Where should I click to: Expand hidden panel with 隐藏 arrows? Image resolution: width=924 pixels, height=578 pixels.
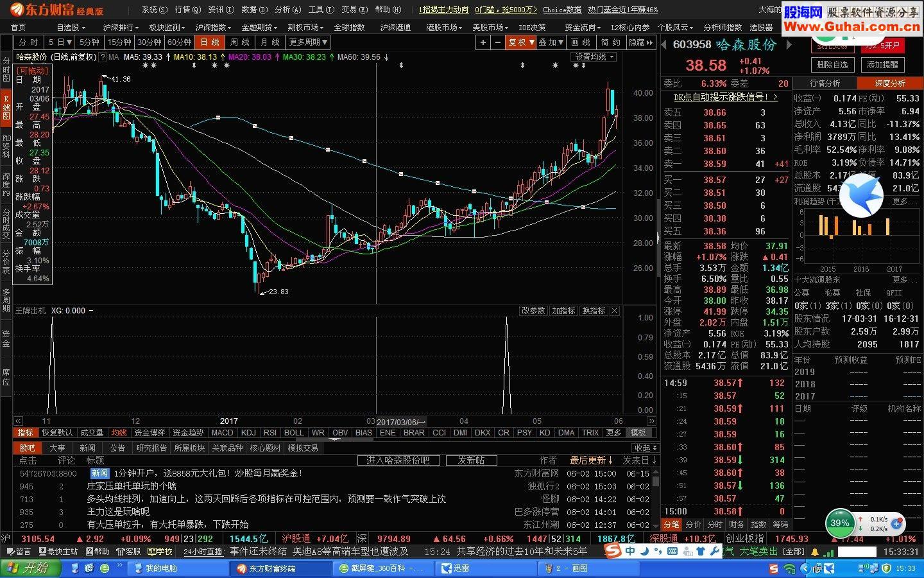[640, 42]
